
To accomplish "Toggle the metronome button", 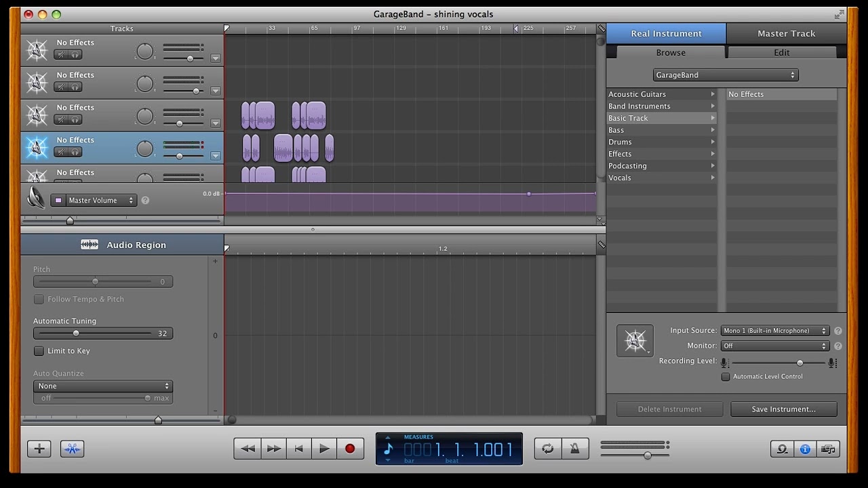I will click(575, 449).
